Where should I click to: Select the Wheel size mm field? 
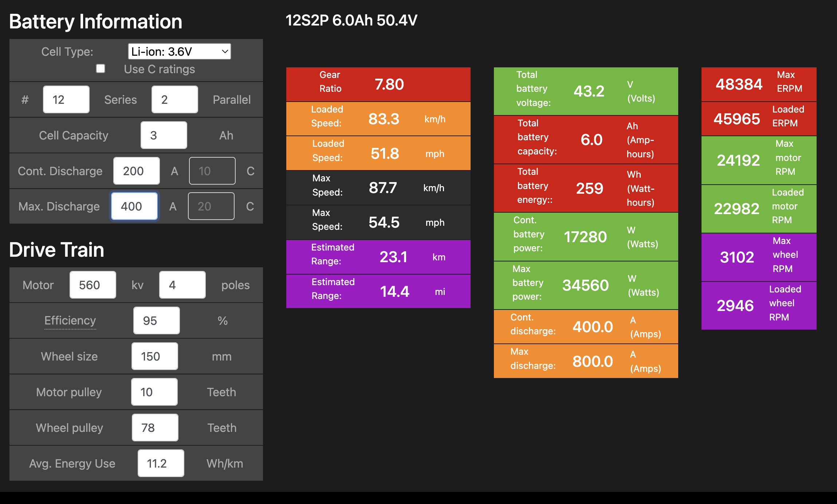[x=155, y=356]
